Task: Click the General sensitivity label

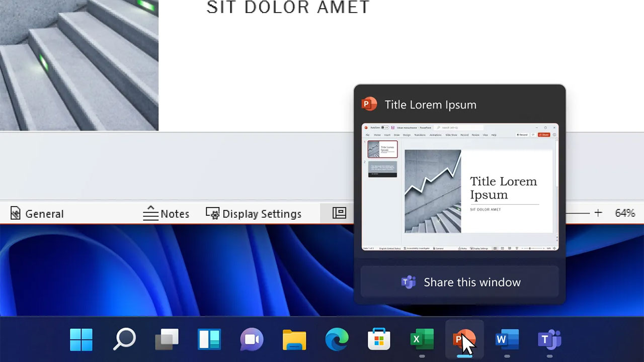Action: point(37,214)
